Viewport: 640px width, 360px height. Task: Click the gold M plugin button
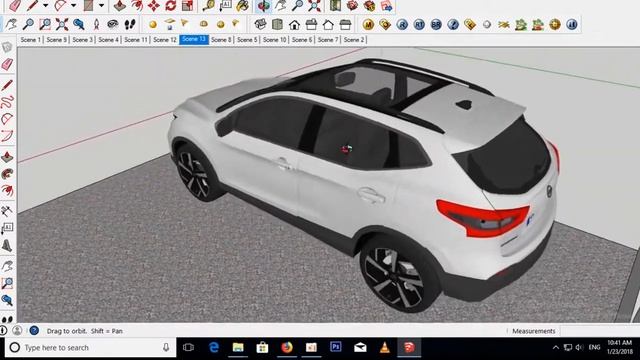[x=368, y=24]
